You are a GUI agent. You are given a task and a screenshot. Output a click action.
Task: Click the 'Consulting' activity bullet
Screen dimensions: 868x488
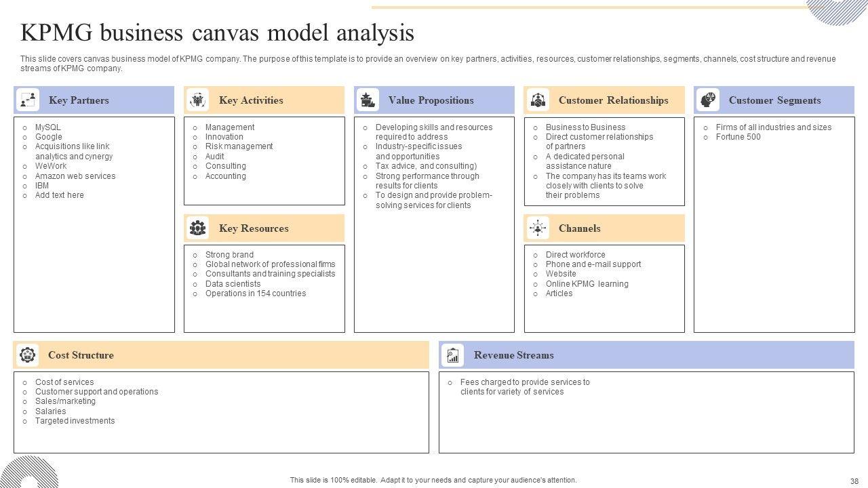tap(226, 166)
